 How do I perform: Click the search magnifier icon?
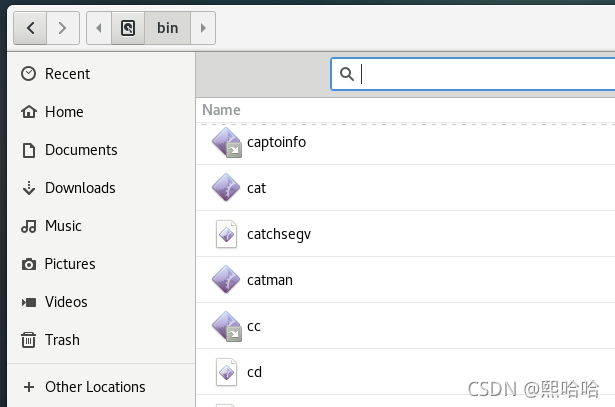347,74
